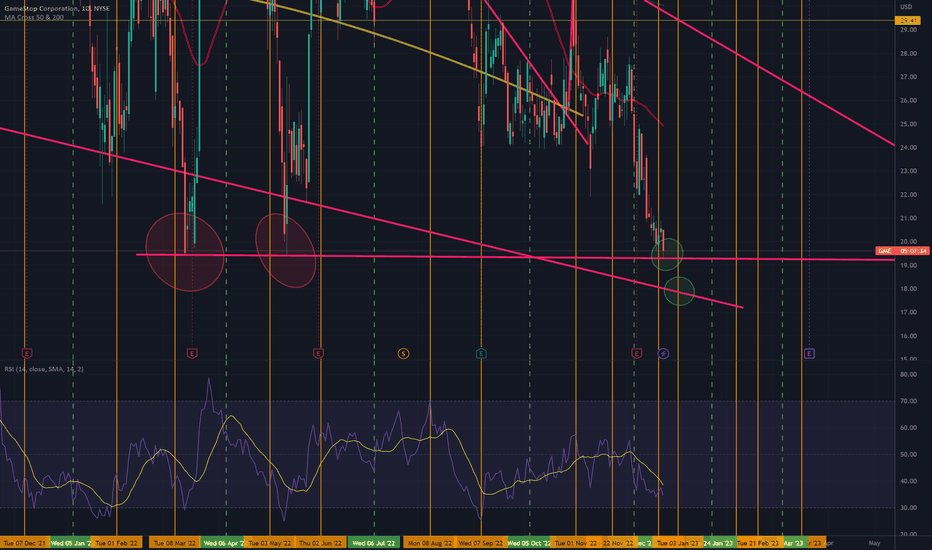Click the red earnings marker at Dec '22
Screen dimensions: 932x550
(636, 353)
